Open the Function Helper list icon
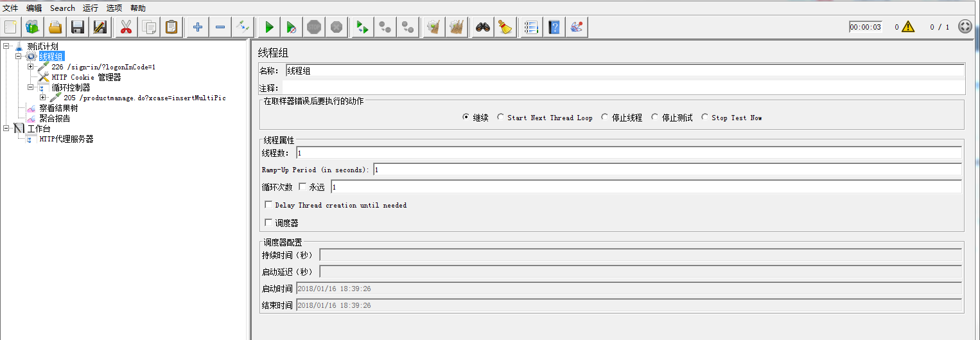980x340 pixels. [x=531, y=27]
